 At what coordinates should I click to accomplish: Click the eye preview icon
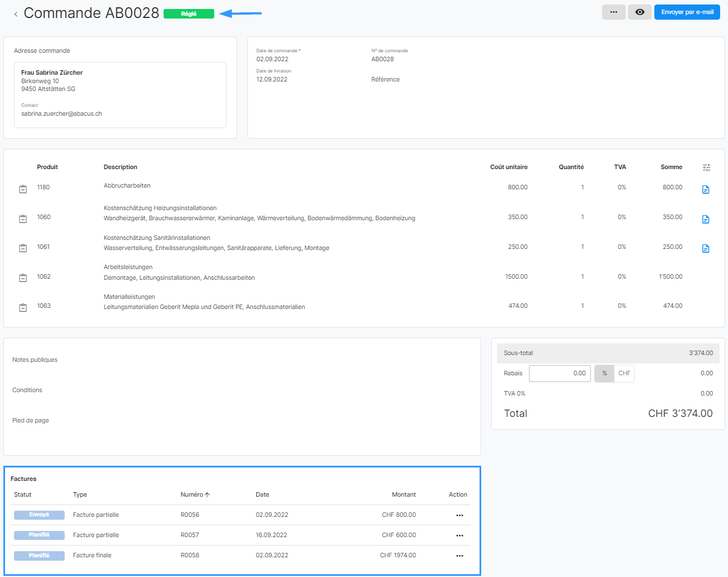[x=639, y=12]
